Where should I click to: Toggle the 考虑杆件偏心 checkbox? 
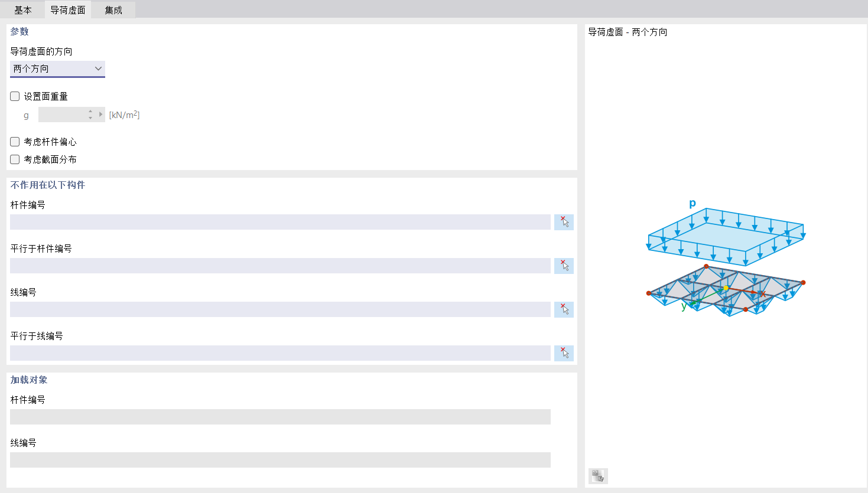(15, 142)
